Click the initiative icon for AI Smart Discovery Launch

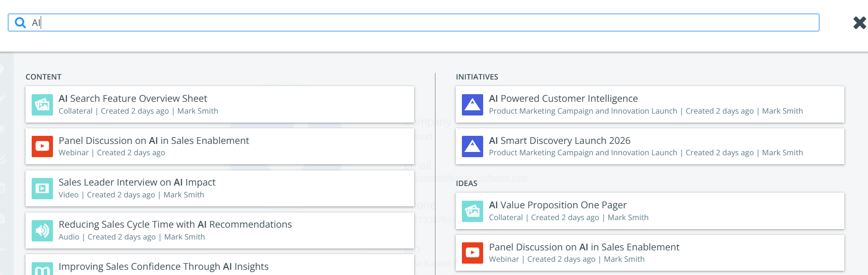click(x=472, y=146)
